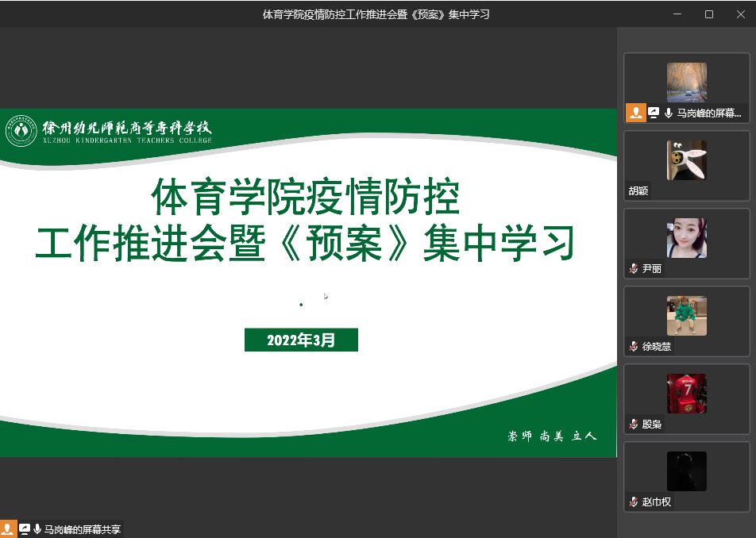Image resolution: width=756 pixels, height=538 pixels.
Task: Maximize the meeting window
Action: (709, 14)
